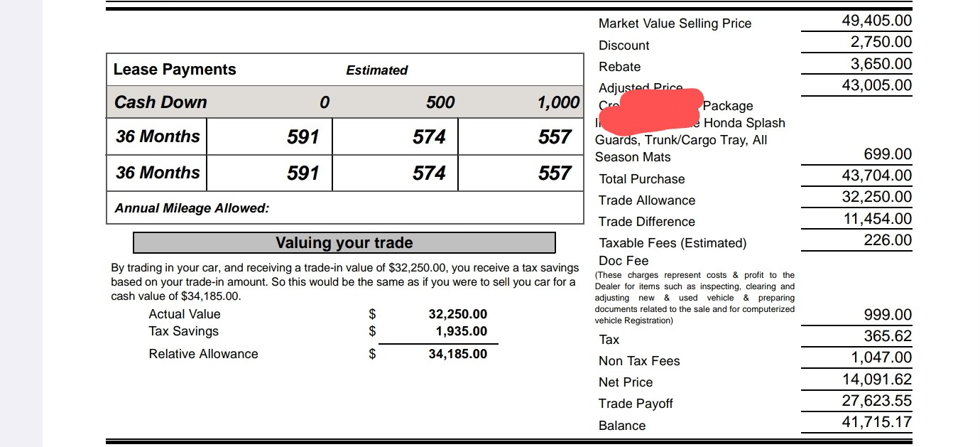Click the 557 payment in second 36 Months row
Image resolution: width=980 pixels, height=447 pixels.
coord(554,173)
